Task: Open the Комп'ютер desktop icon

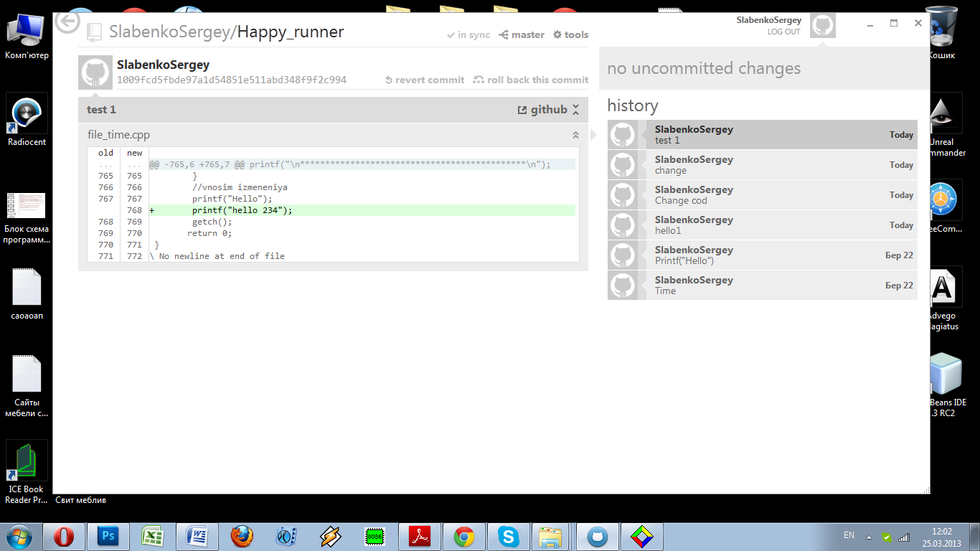Action: click(27, 36)
